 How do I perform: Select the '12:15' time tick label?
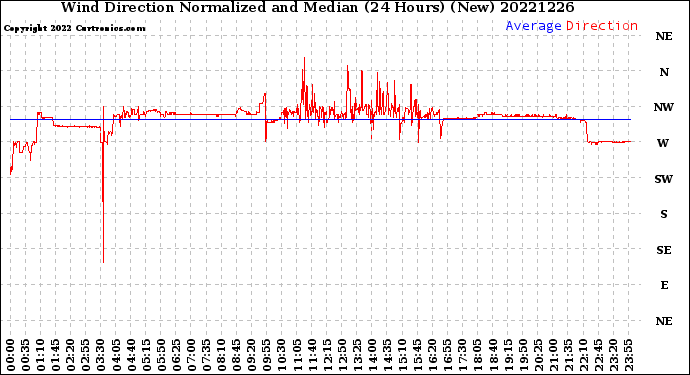pyautogui.click(x=327, y=355)
